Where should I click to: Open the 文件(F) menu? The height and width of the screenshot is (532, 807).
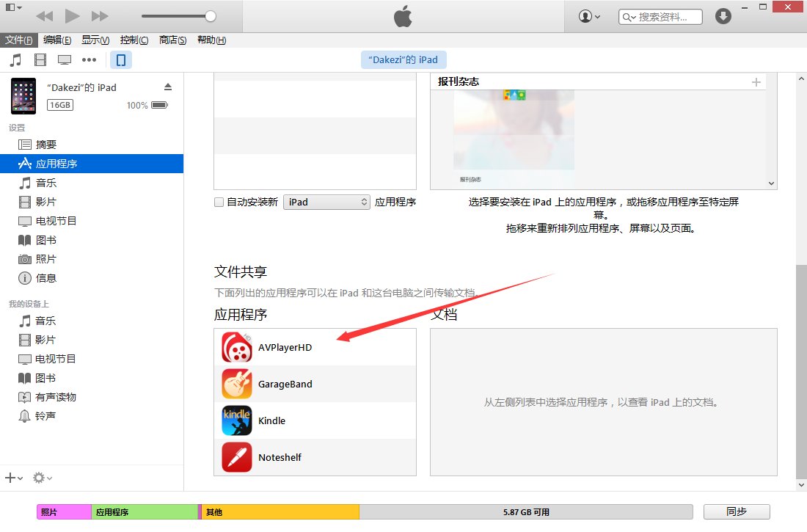(x=19, y=40)
